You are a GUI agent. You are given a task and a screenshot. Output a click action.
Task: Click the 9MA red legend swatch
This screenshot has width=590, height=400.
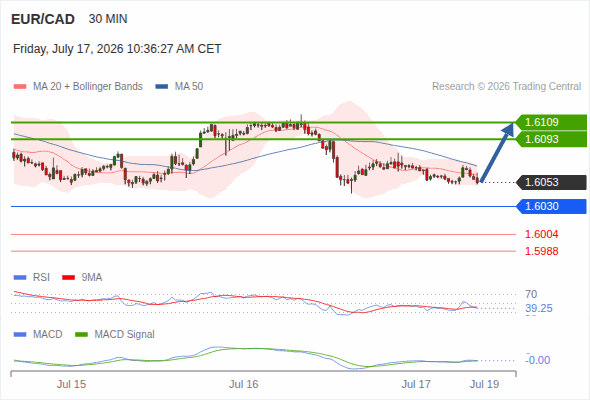point(68,278)
